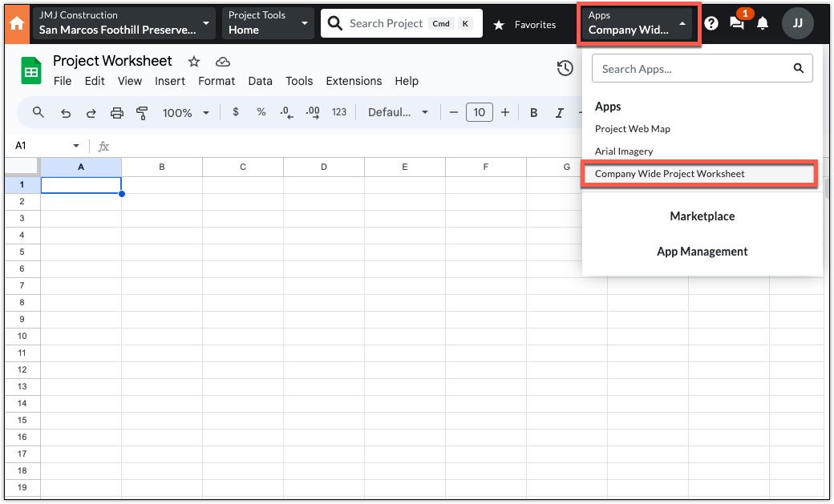Screen dimensions: 834x504
Task: Open the JMJ Construction project selector
Action: [x=123, y=23]
